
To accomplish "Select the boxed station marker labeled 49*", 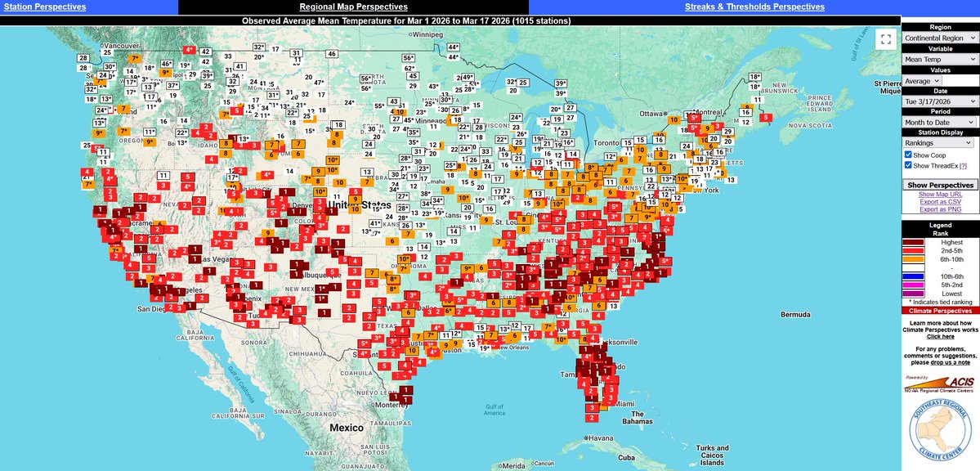I will [x=467, y=78].
